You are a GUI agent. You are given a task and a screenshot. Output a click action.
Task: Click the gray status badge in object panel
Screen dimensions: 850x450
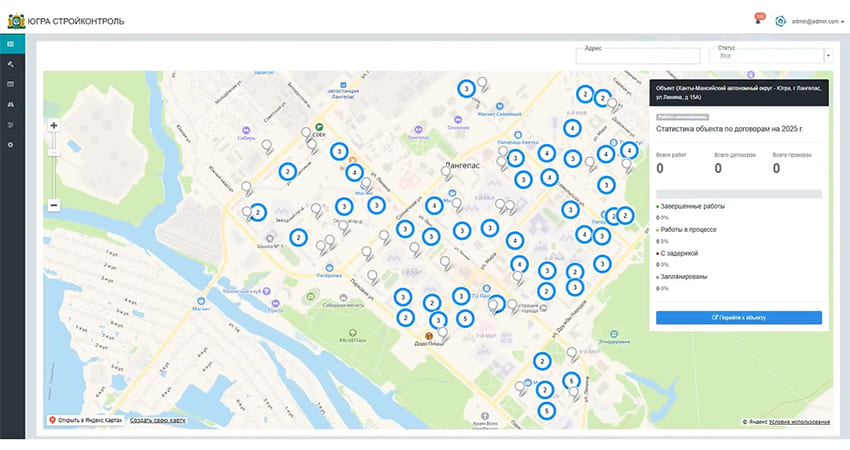[x=682, y=117]
